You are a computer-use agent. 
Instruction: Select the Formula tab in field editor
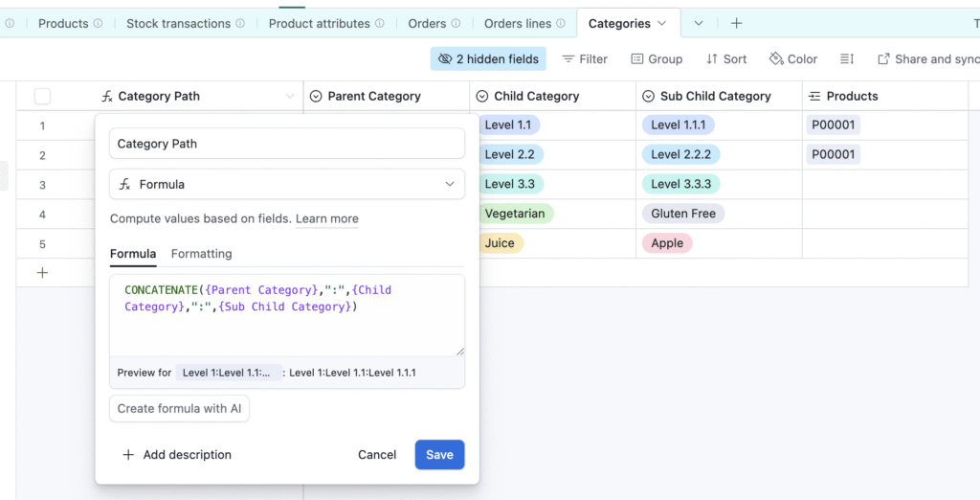tap(133, 254)
